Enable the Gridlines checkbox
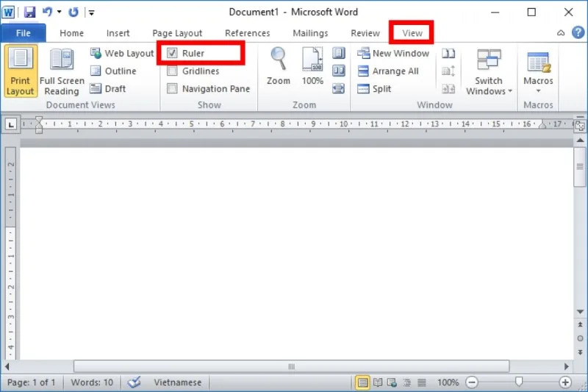Viewport: 588px width, 392px height. (172, 71)
